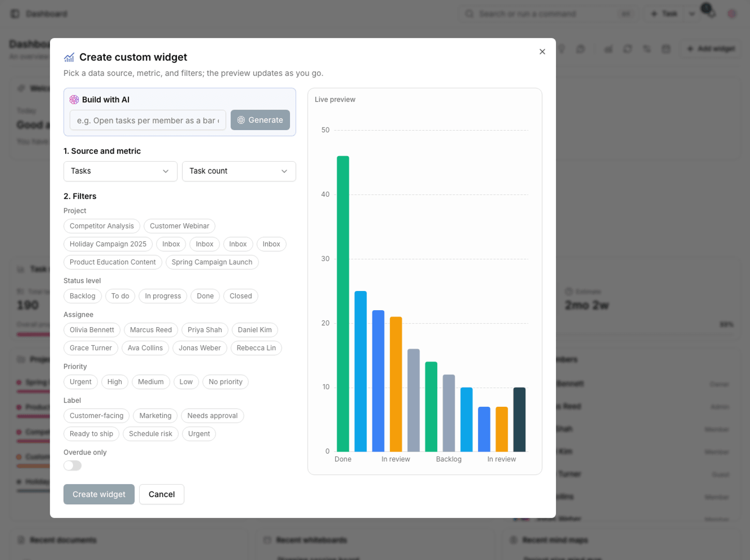This screenshot has height=560, width=750.
Task: Toggle the Spring Campaign Launch filter
Action: 212,262
